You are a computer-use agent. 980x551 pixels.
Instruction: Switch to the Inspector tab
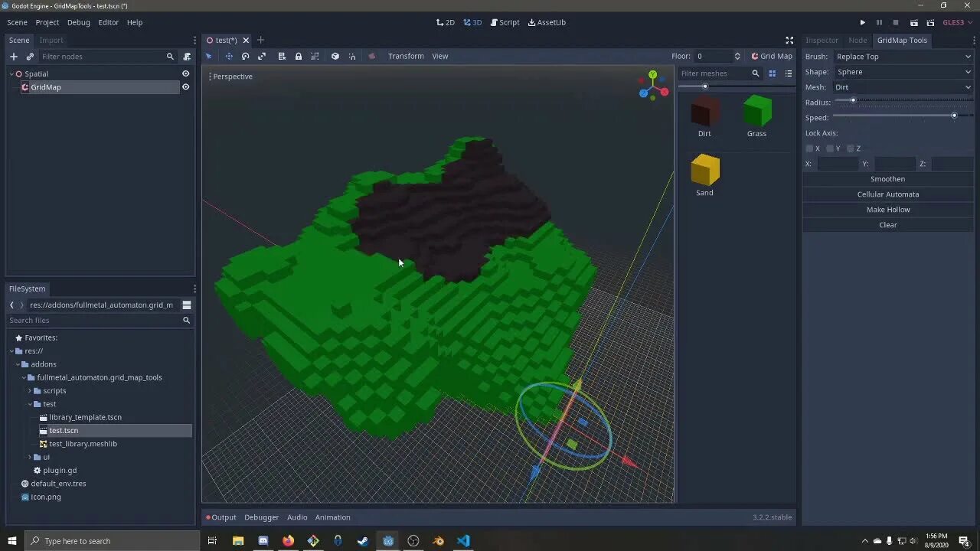coord(822,41)
